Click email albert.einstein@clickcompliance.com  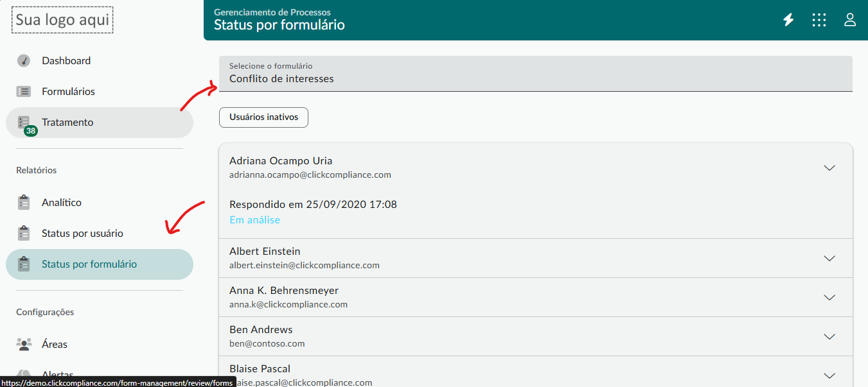tap(305, 265)
